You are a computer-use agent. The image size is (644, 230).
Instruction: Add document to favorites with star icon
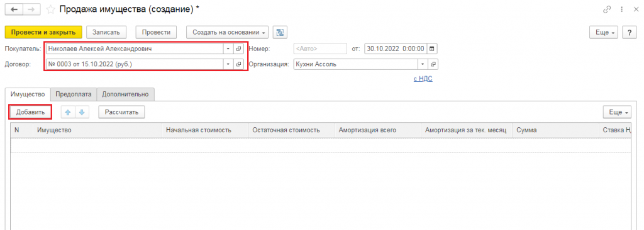point(50,9)
